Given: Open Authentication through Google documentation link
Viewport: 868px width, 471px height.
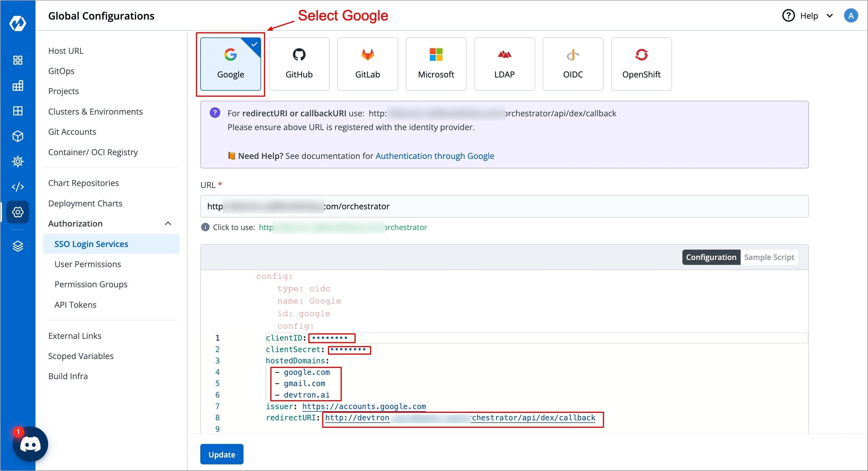Looking at the screenshot, I should pyautogui.click(x=435, y=156).
